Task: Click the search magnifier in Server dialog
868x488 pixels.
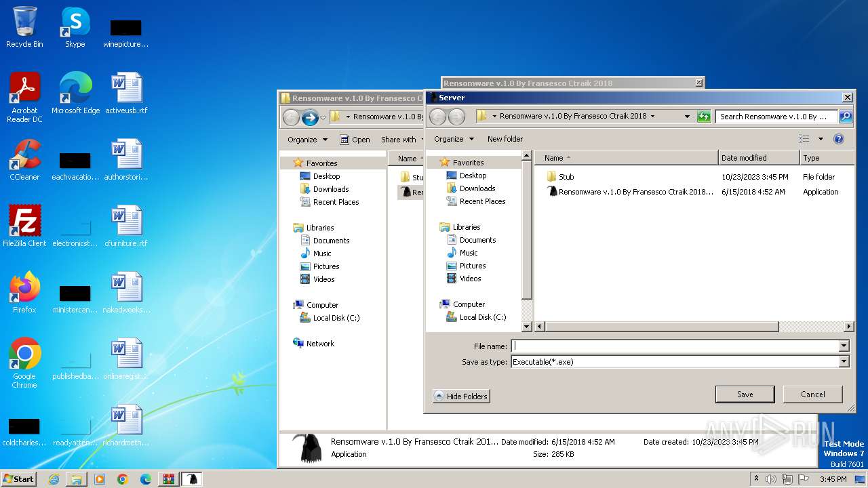Action: coord(846,117)
